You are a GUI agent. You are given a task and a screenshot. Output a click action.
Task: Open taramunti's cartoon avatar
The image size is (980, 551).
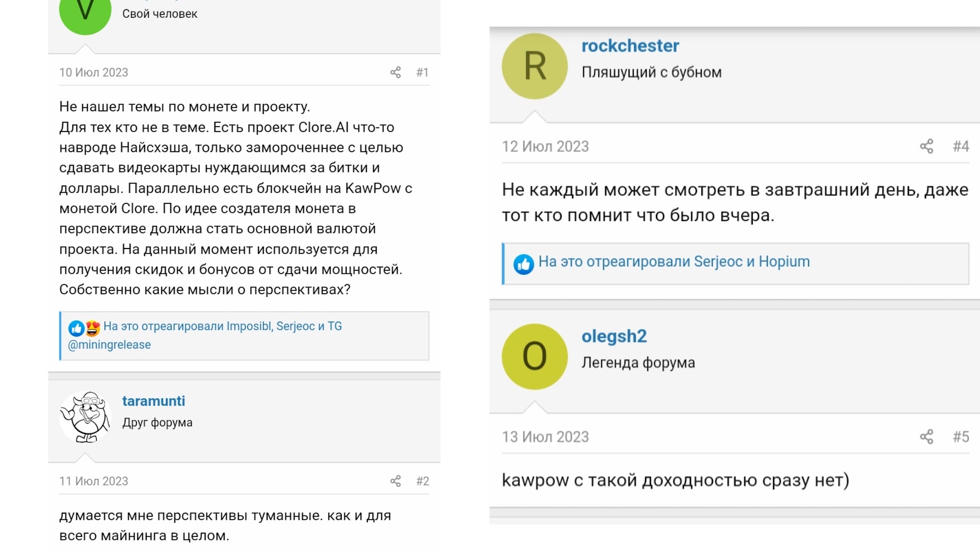[85, 417]
